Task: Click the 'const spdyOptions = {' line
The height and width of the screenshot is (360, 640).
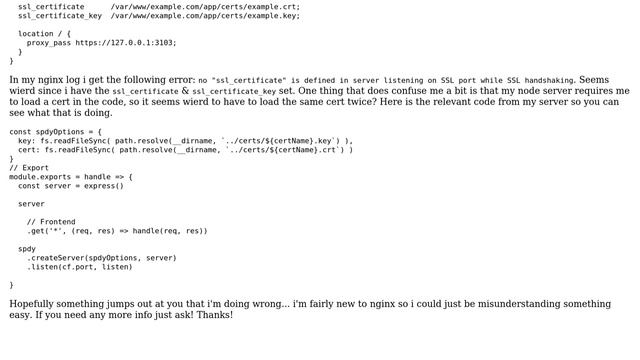Action: pos(56,132)
